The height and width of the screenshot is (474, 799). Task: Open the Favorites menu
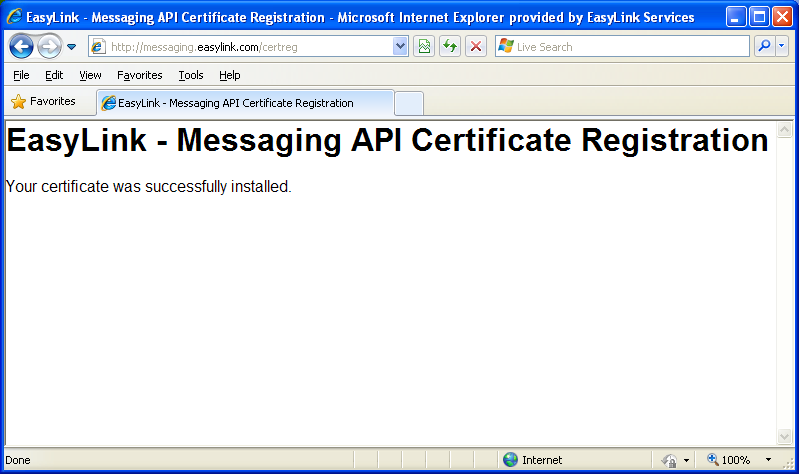click(x=140, y=75)
